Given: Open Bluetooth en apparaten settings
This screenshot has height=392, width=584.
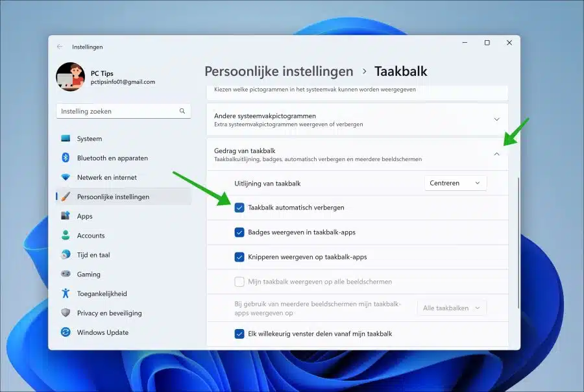Looking at the screenshot, I should tap(124, 158).
